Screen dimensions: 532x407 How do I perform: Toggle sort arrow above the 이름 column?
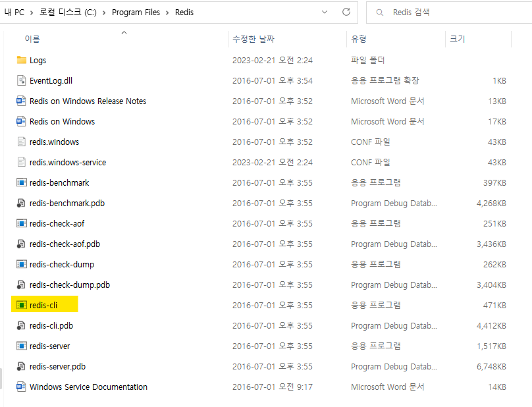click(124, 32)
